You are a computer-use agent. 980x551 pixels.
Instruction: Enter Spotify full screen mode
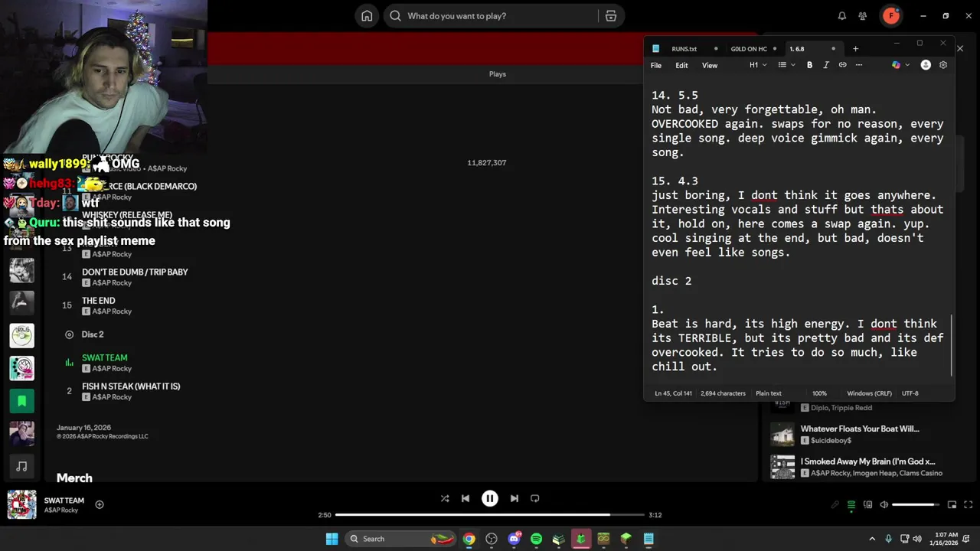click(969, 504)
